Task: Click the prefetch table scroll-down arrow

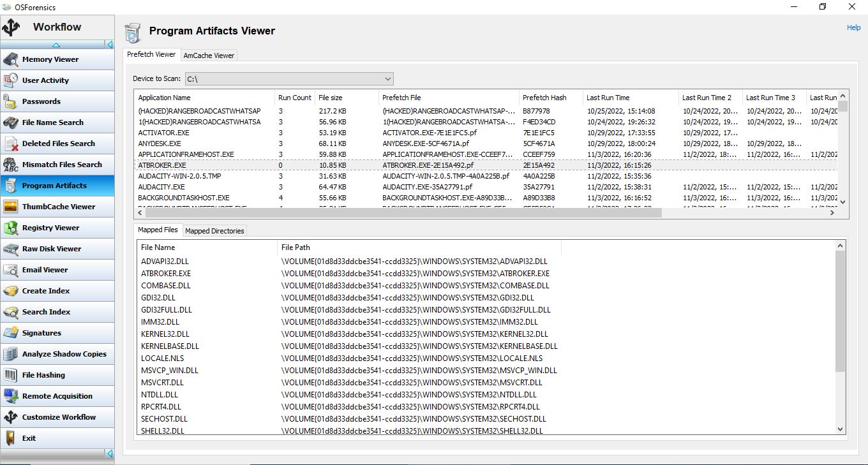Action: point(843,202)
